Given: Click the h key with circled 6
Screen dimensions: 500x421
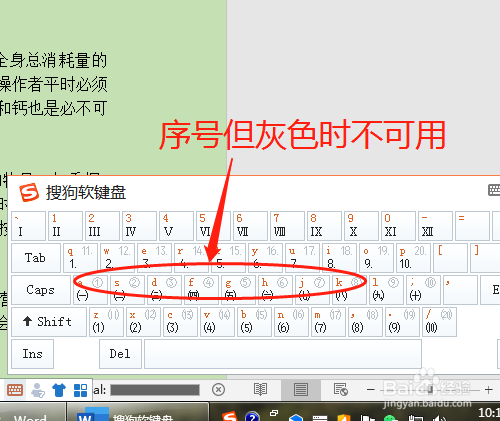Looking at the screenshot, I should tap(275, 290).
